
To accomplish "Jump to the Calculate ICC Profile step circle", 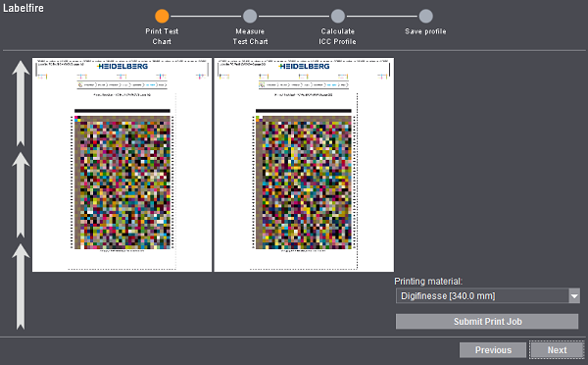I will (337, 16).
